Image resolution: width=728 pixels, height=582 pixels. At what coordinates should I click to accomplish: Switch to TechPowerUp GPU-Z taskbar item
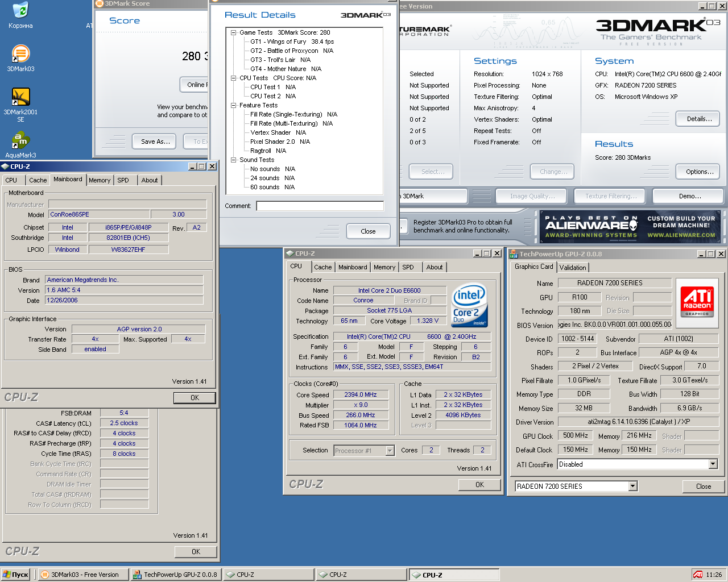pyautogui.click(x=176, y=575)
